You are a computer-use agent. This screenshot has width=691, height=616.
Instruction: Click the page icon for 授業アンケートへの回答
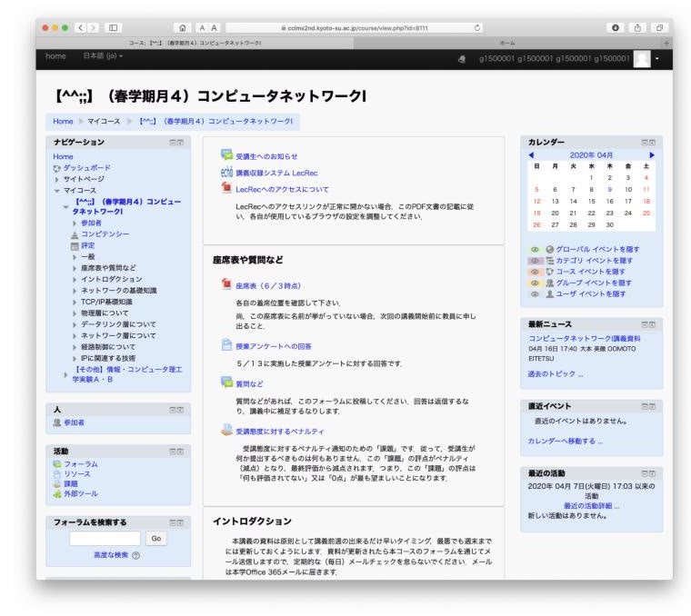pyautogui.click(x=226, y=344)
